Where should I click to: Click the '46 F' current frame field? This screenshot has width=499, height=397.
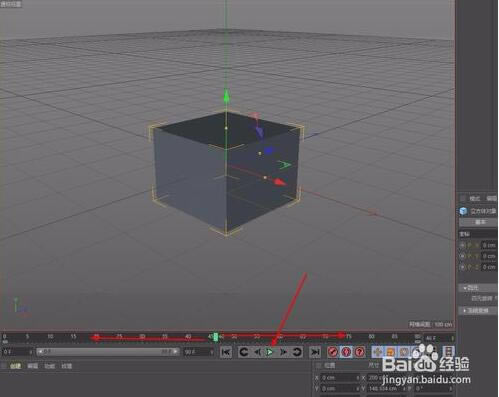pos(439,338)
